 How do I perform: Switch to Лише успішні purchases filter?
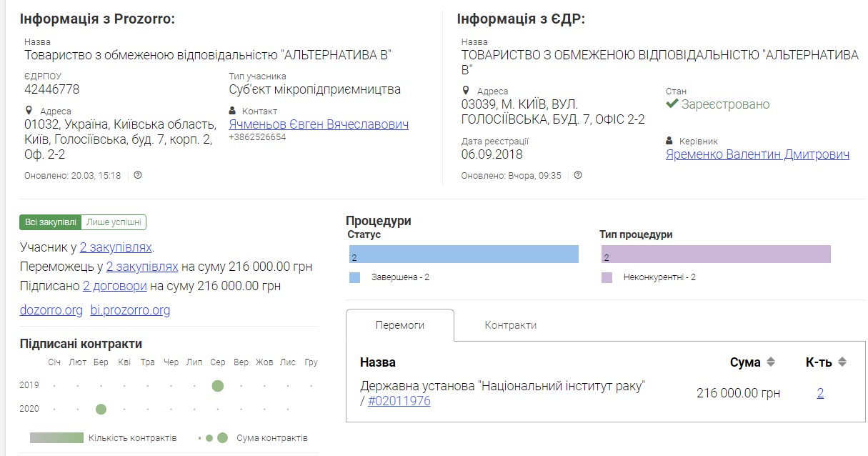tap(114, 222)
